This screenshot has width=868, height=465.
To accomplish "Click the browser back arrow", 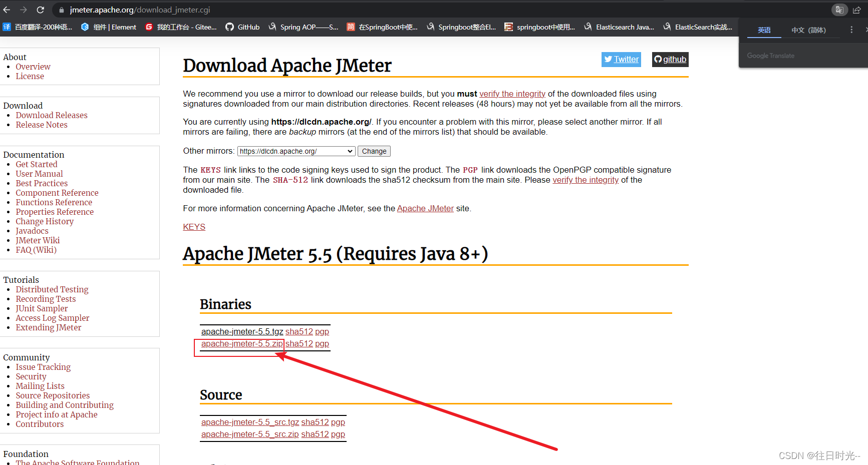I will coord(7,10).
